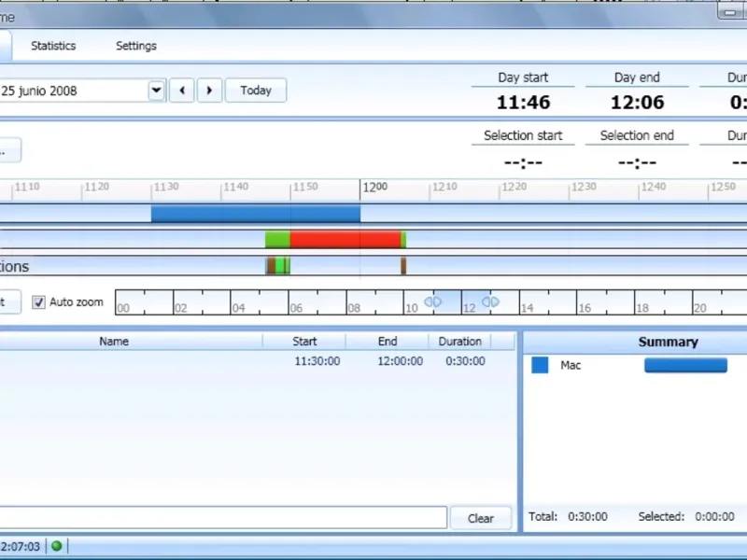Select the row starting 11:30:00
Viewport: 747px width, 560px height.
click(258, 361)
